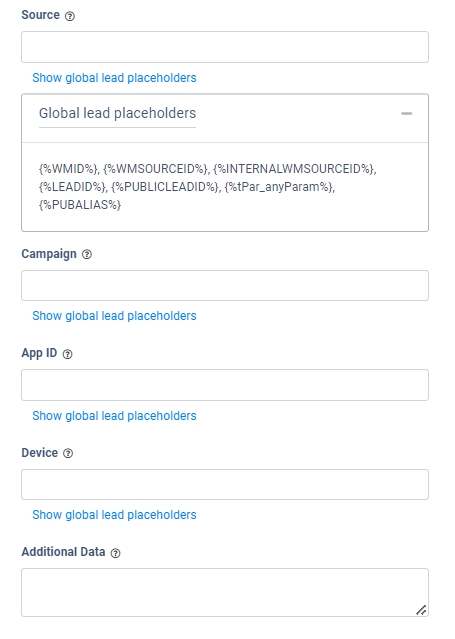Image resolution: width=455 pixels, height=639 pixels.
Task: Click the Additional Data field label
Action: 63,552
